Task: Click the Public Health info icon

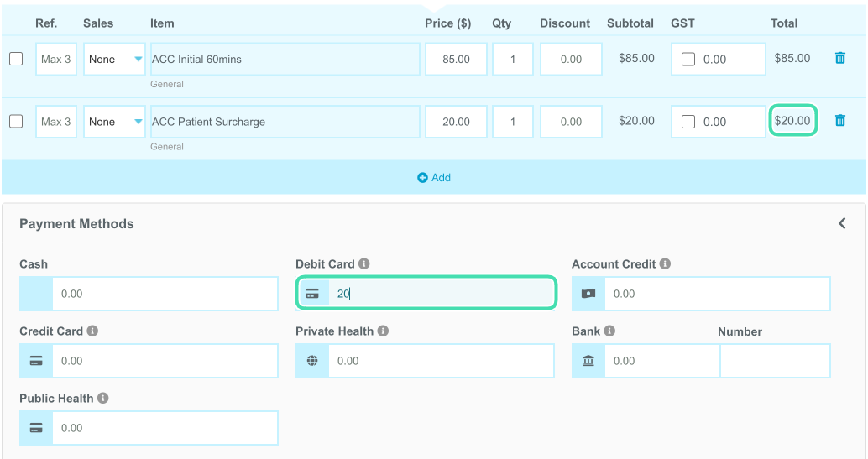Action: (103, 398)
